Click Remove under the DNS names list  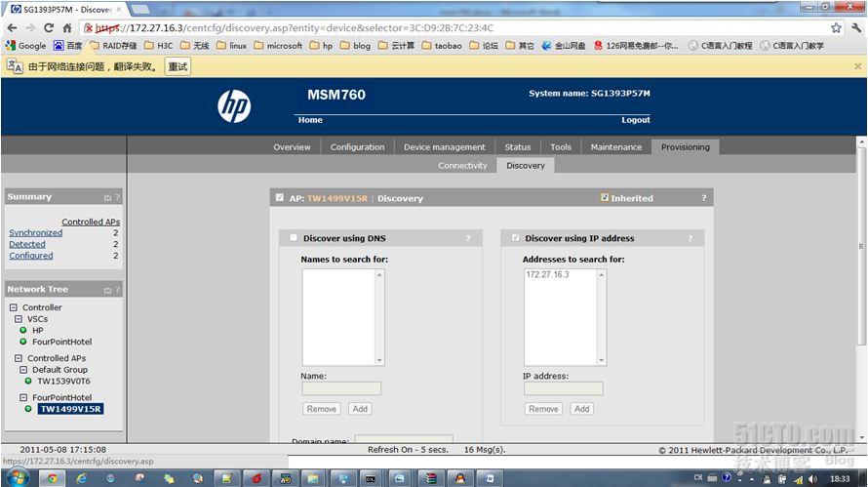[322, 409]
